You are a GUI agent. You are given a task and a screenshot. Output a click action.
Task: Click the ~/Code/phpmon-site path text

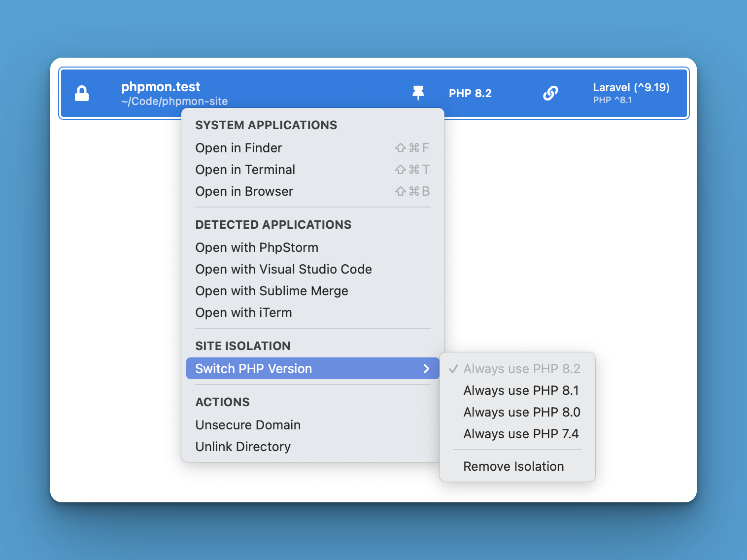pyautogui.click(x=174, y=102)
